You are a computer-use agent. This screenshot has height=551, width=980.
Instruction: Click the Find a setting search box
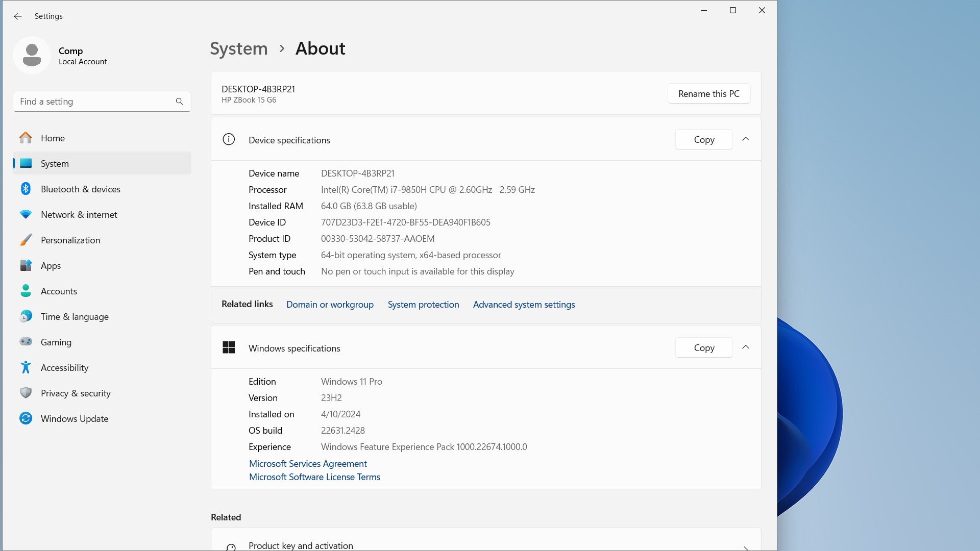pos(102,102)
